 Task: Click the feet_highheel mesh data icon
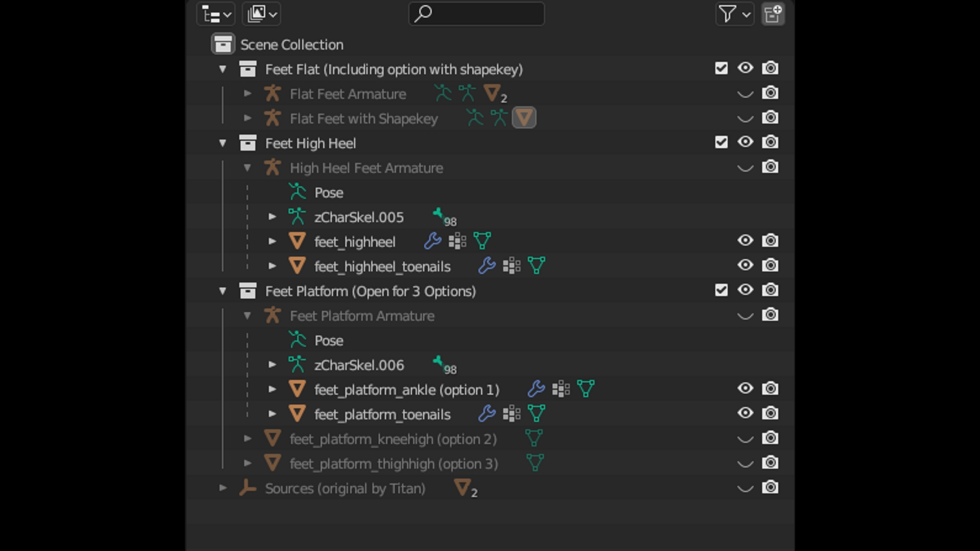coord(482,241)
